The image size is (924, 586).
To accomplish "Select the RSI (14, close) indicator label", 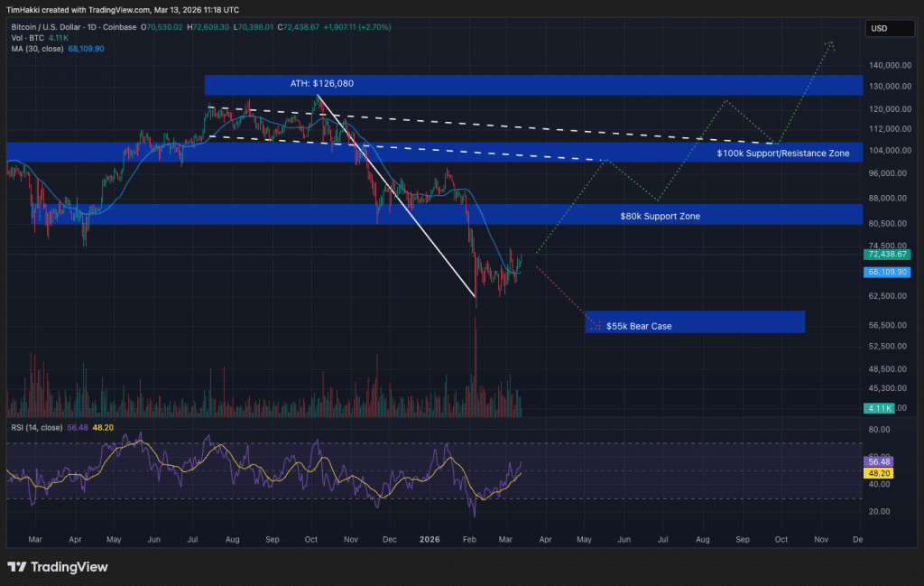I will coord(36,429).
